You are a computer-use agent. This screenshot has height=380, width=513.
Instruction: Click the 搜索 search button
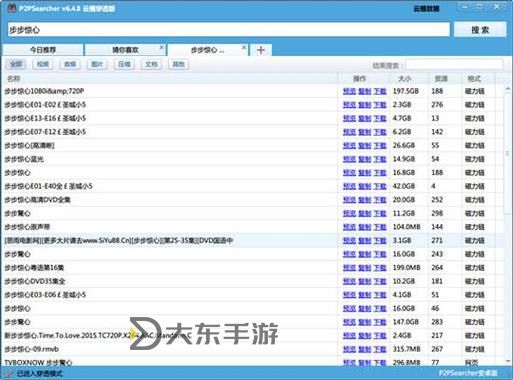pos(480,30)
